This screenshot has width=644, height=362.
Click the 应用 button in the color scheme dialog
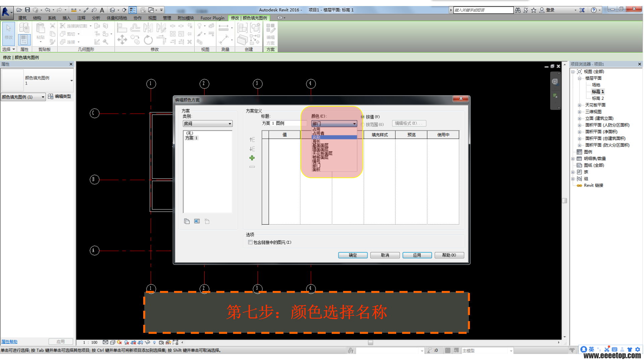[x=417, y=255]
